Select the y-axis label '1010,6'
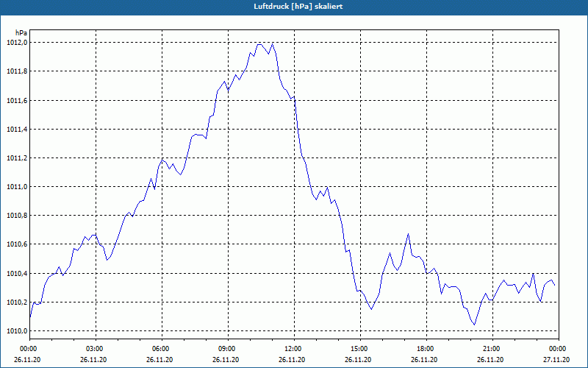 [x=17, y=244]
